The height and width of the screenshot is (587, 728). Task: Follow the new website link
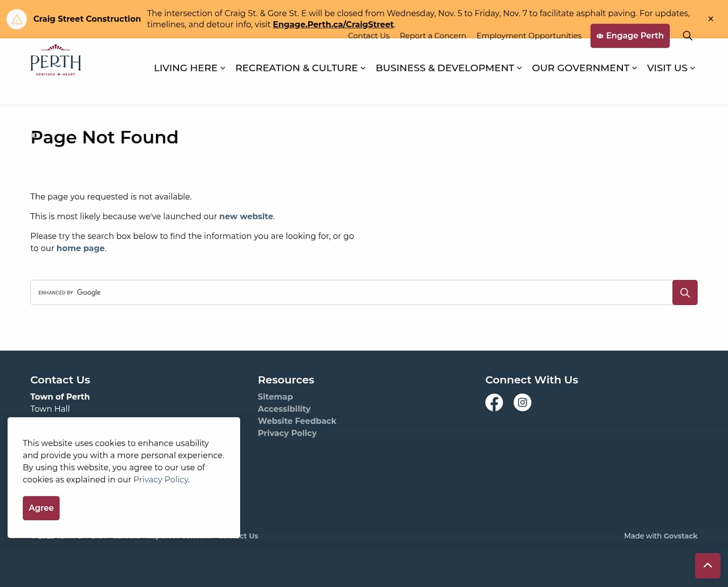246,216
